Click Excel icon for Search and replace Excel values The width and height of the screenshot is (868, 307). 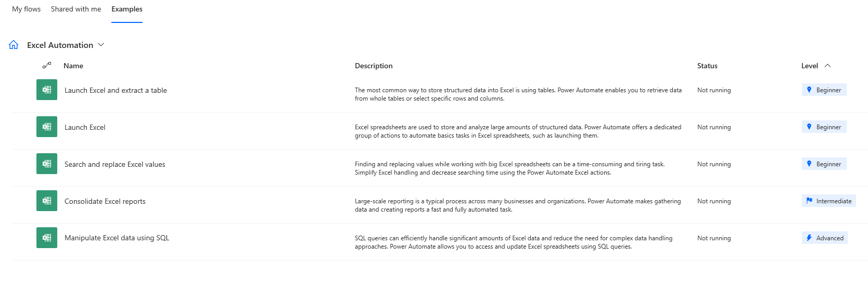[47, 164]
